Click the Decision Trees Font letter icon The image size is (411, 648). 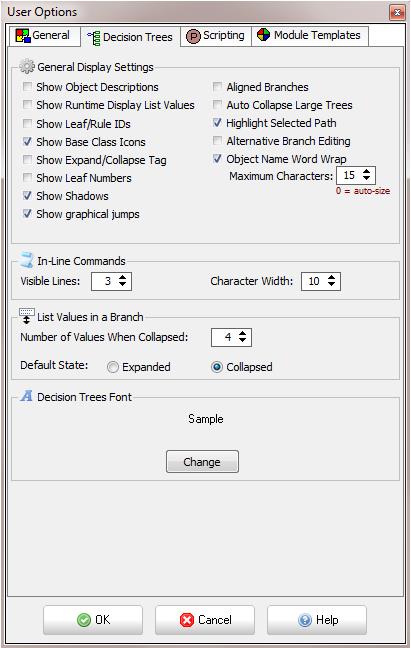(x=26, y=396)
